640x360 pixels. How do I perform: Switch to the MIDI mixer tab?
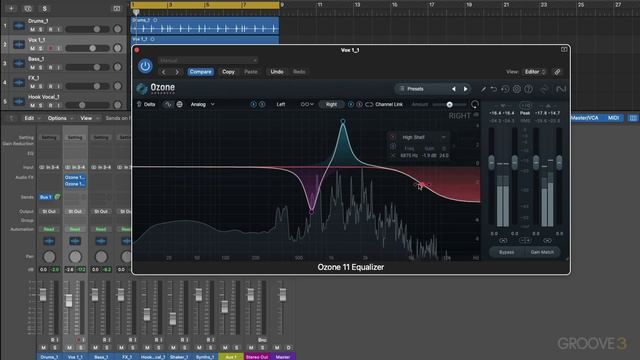(613, 118)
